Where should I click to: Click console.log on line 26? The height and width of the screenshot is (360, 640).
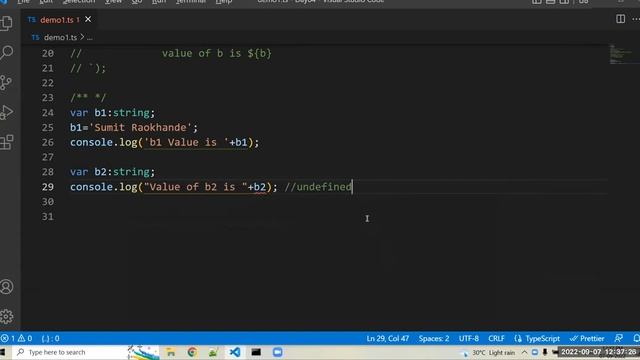[104, 142]
